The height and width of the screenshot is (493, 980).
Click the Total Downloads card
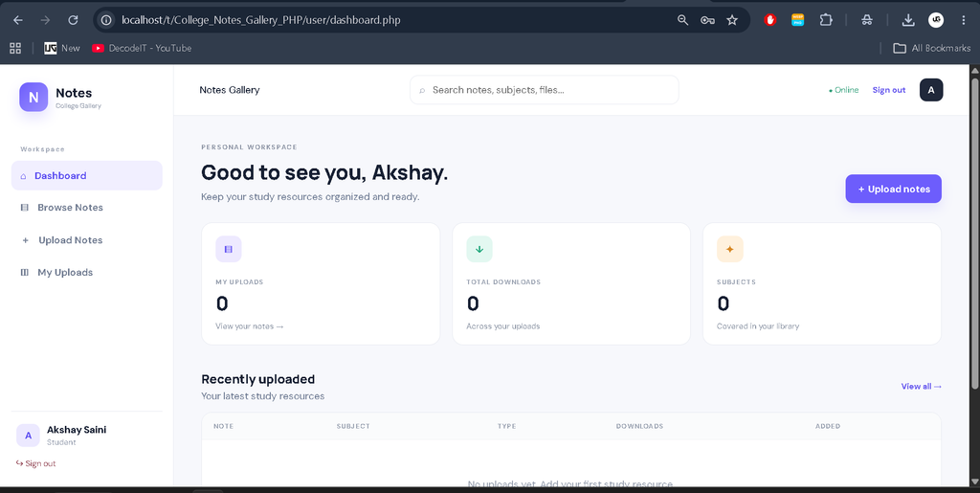571,283
